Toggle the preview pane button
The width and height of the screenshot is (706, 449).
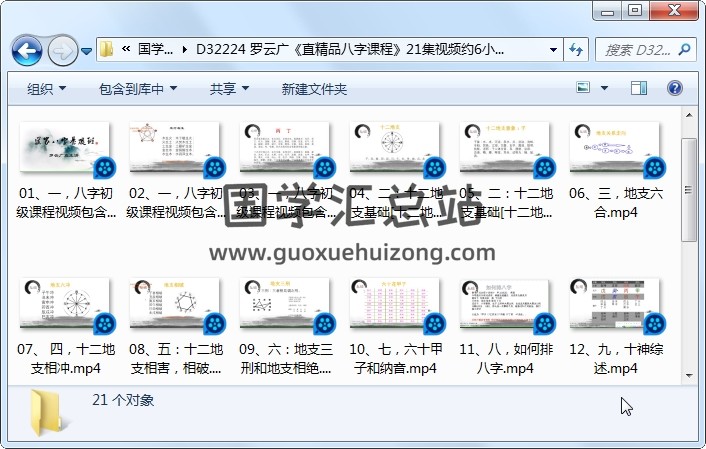(638, 88)
